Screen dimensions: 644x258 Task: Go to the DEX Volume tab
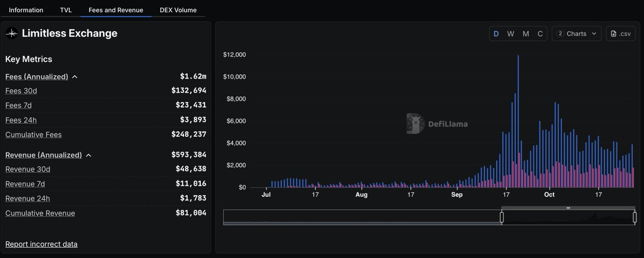coord(178,10)
